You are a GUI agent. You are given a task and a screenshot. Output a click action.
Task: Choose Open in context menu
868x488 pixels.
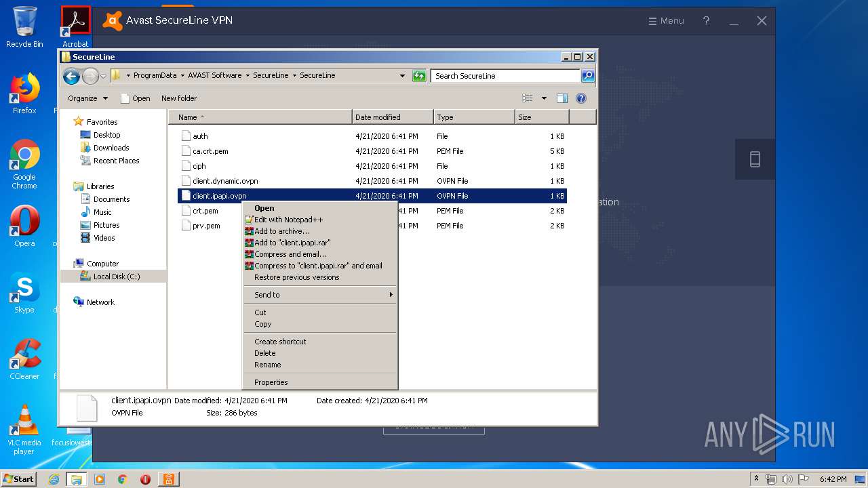click(x=319, y=208)
